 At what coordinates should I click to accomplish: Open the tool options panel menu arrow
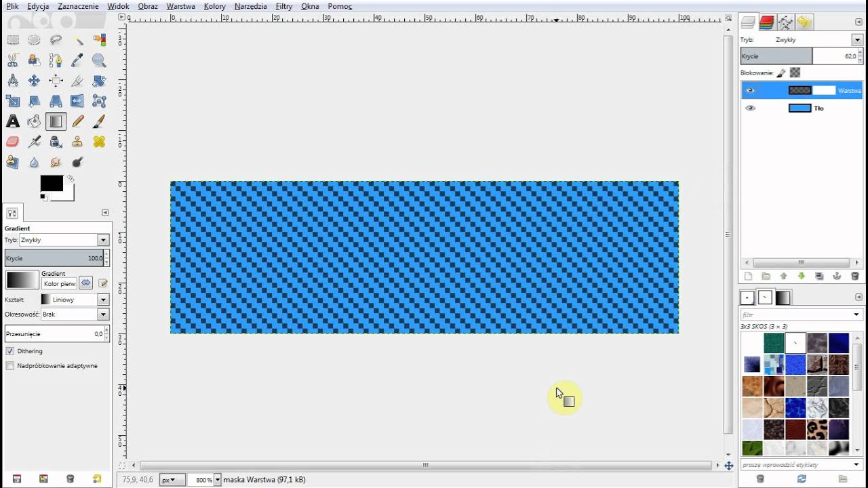[x=104, y=212]
